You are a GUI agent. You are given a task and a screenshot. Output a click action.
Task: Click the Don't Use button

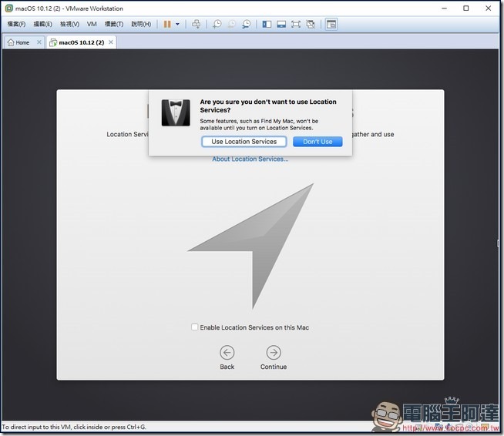pos(318,142)
